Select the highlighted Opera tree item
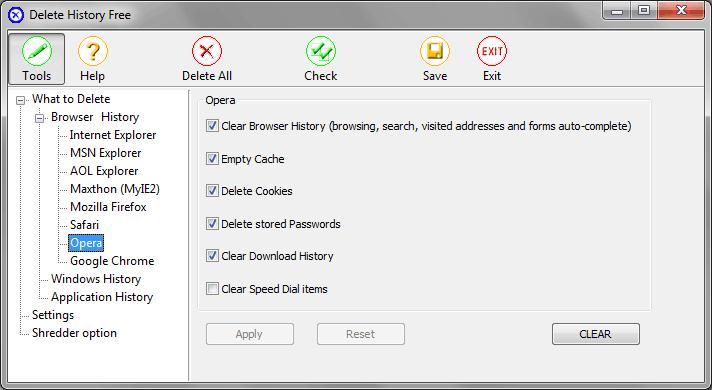Viewport: 712px width, 390px height. click(86, 243)
